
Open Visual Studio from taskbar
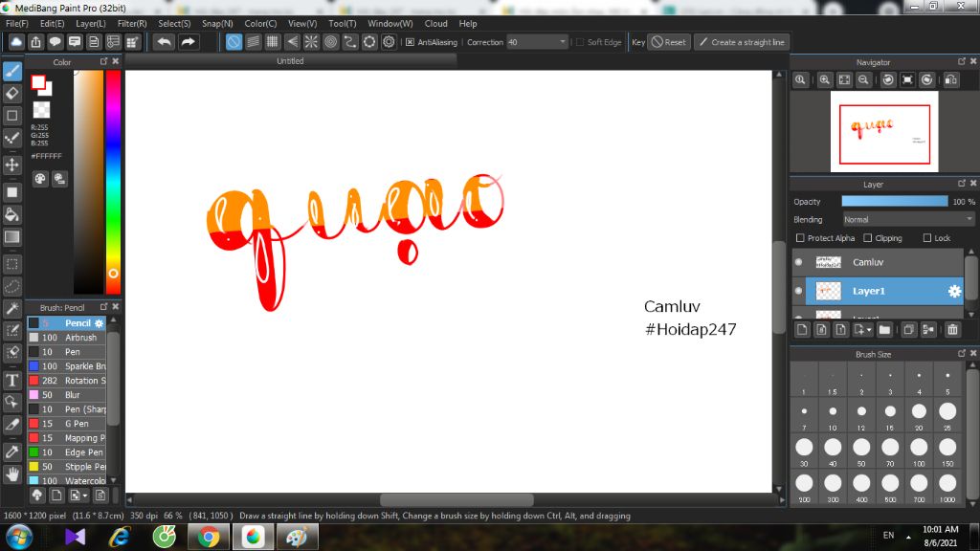(x=75, y=538)
